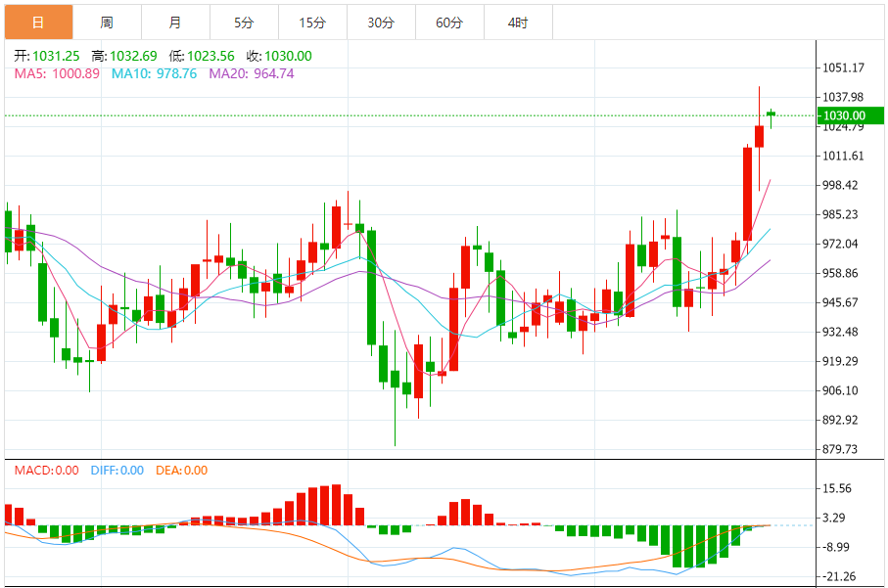Screen dimensions: 888x588
Task: Click the low price 1023.56 value
Action: click(x=210, y=56)
